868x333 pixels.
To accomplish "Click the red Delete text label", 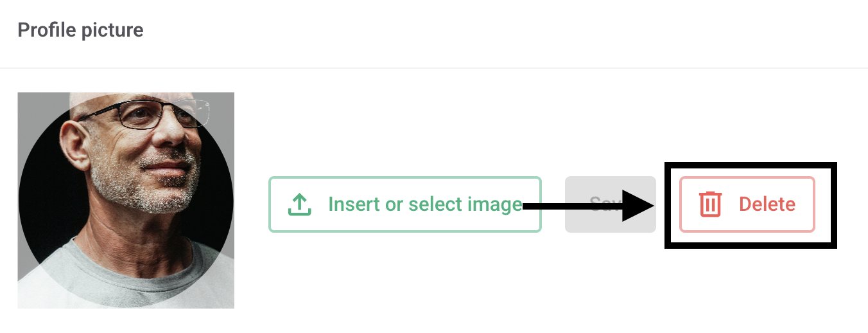I will 767,204.
